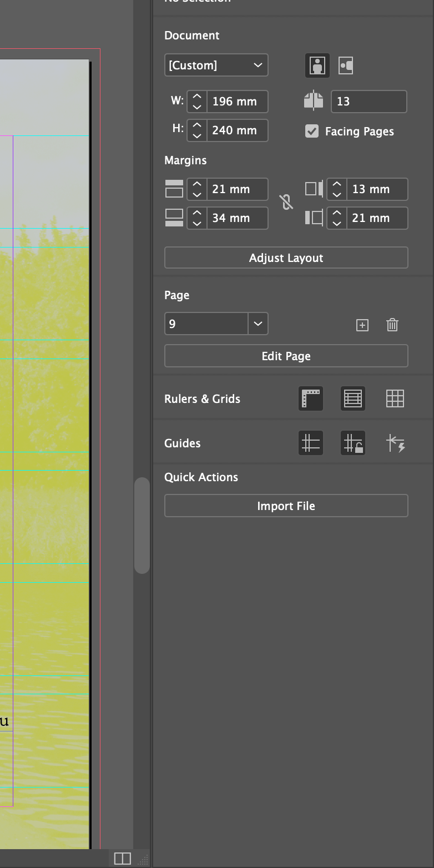Show the document grid
The image size is (434, 868).
395,398
